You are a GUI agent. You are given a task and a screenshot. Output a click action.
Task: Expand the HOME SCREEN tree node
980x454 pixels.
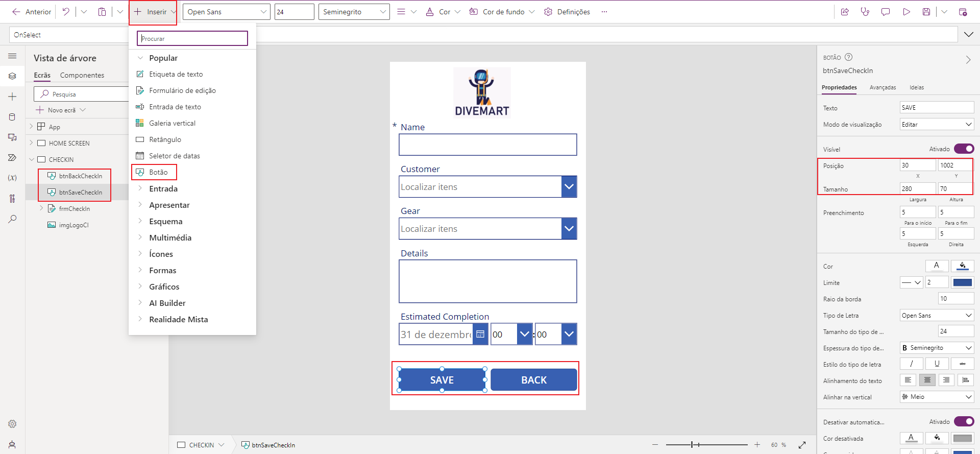(x=31, y=143)
